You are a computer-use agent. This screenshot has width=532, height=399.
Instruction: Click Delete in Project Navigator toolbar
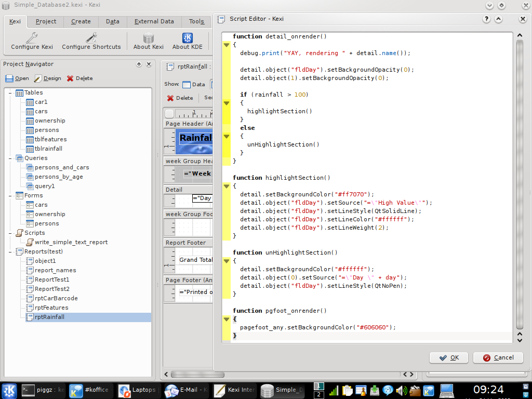pos(79,78)
